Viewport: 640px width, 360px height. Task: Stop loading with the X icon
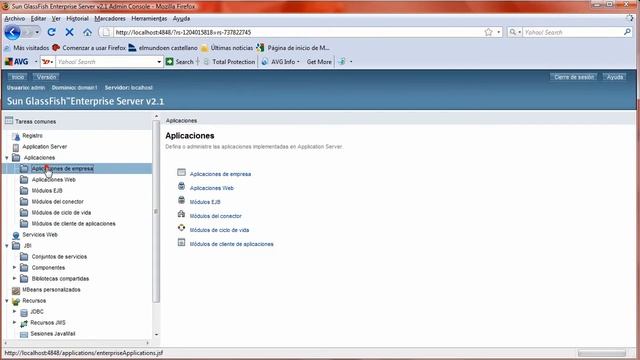click(69, 32)
